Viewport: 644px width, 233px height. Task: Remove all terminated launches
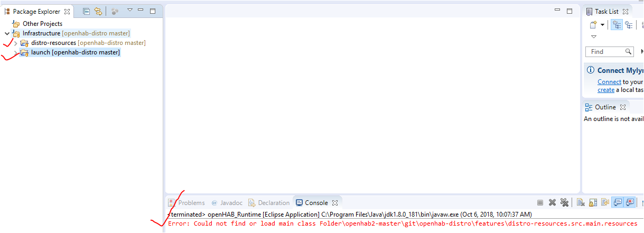pos(564,202)
